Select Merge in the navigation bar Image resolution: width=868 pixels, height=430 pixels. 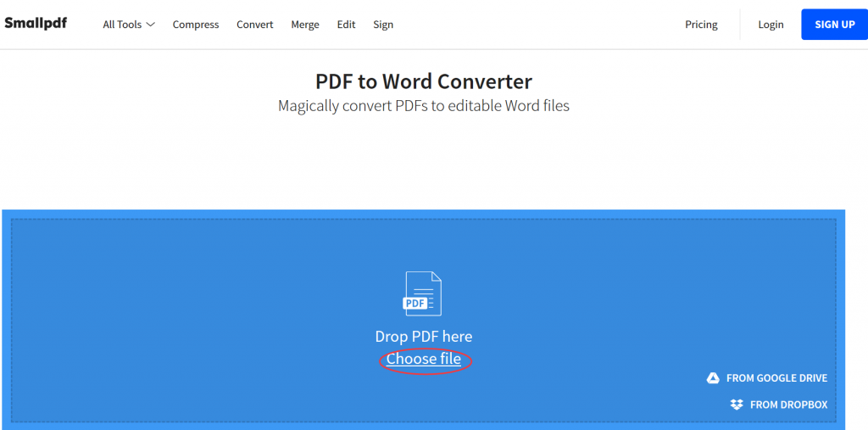click(x=305, y=25)
